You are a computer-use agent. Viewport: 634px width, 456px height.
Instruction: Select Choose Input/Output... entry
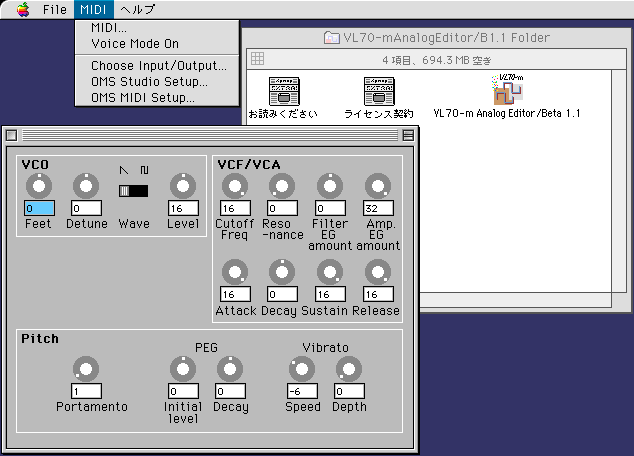(157, 65)
